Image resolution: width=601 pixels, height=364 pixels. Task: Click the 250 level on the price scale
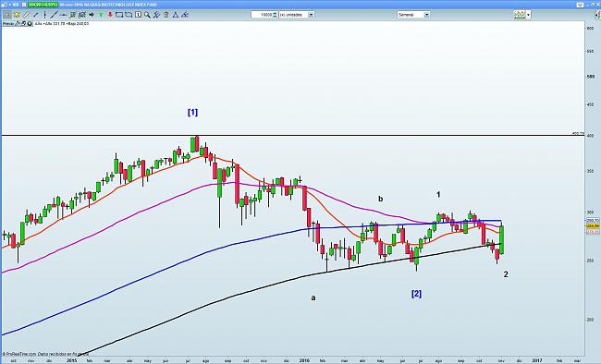pyautogui.click(x=590, y=261)
